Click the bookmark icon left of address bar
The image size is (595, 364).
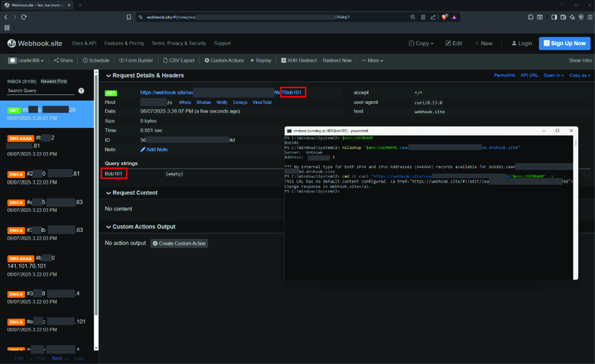(x=129, y=17)
